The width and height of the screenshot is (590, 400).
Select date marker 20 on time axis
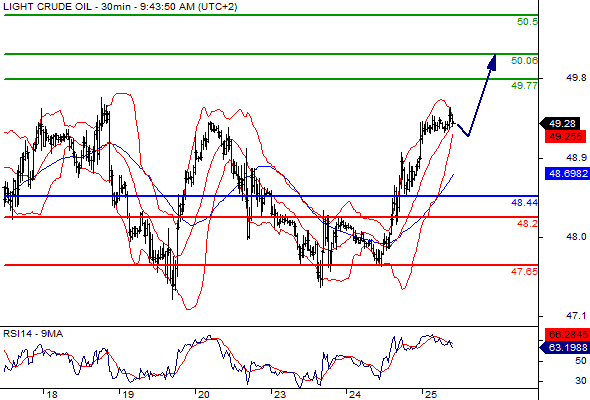204,394
